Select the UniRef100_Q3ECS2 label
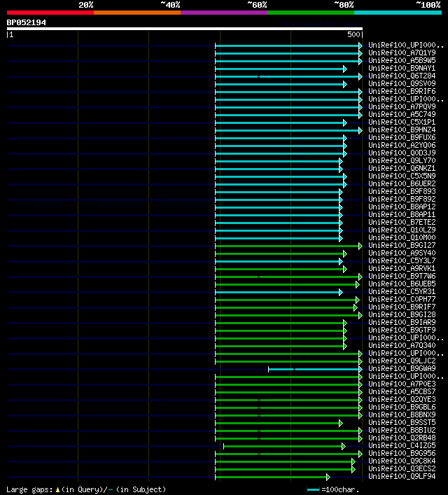The width and height of the screenshot is (448, 495). pyautogui.click(x=402, y=469)
